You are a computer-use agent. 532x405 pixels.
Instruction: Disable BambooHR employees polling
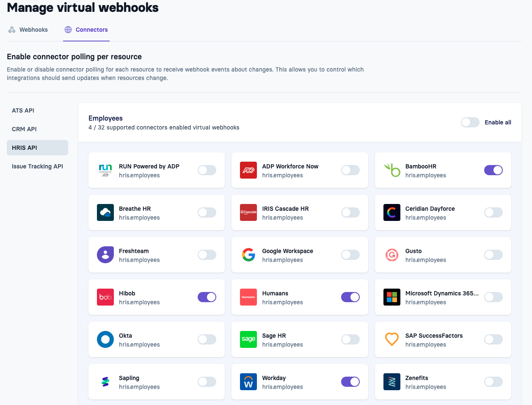coord(493,170)
